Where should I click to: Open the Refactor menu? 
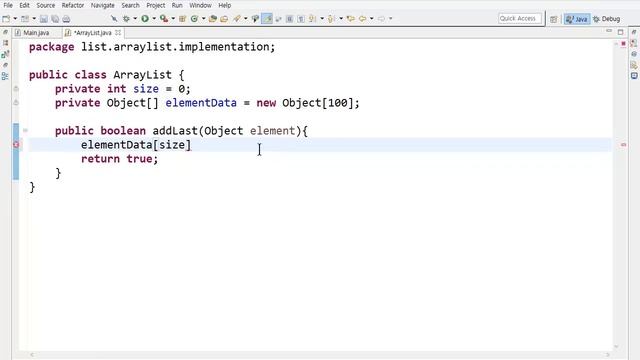point(73,5)
